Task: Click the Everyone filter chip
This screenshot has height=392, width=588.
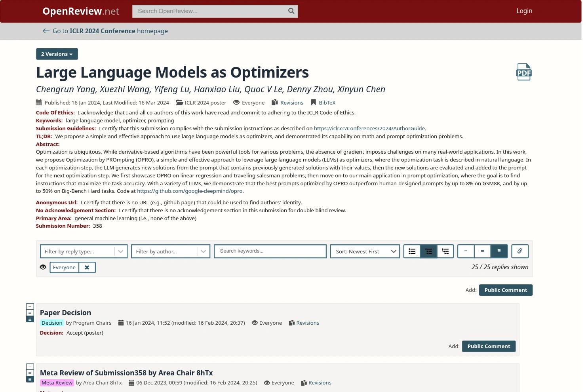Action: [x=64, y=267]
